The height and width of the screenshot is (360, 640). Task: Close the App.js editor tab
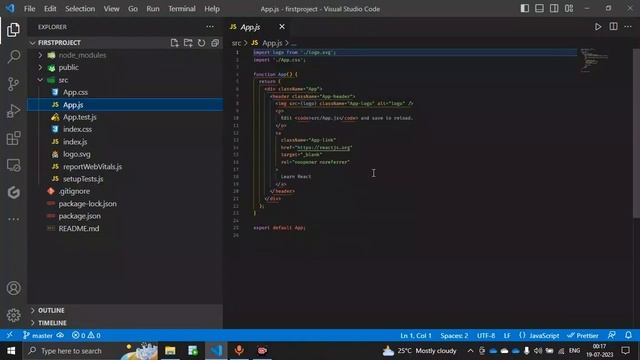pos(282,27)
